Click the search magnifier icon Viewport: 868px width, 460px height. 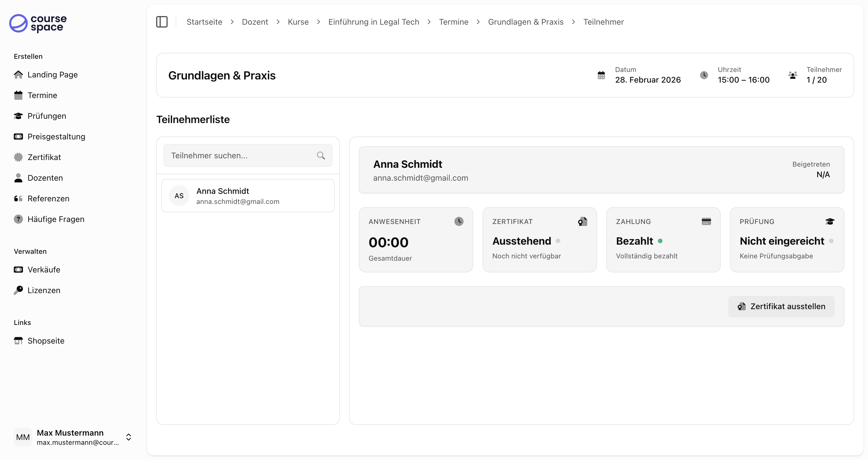click(321, 155)
